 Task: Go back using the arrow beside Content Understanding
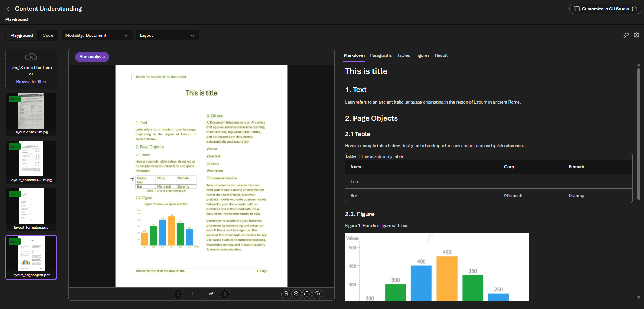pos(9,9)
